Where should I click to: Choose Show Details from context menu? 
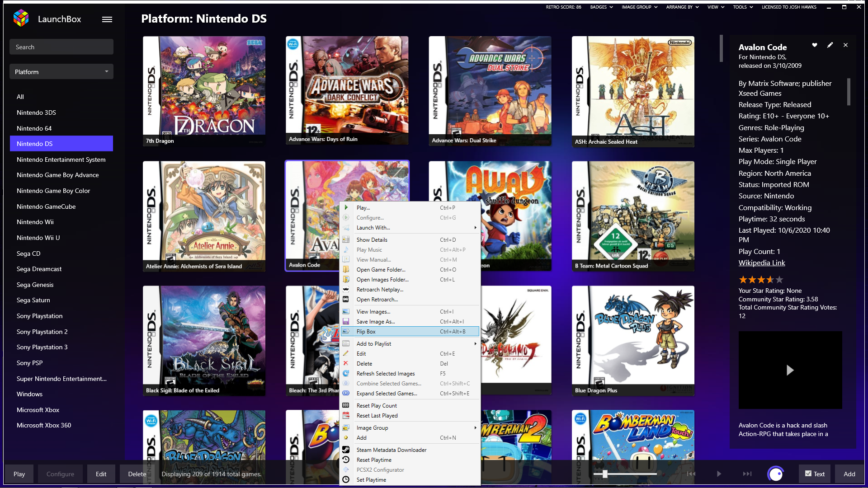(410, 239)
